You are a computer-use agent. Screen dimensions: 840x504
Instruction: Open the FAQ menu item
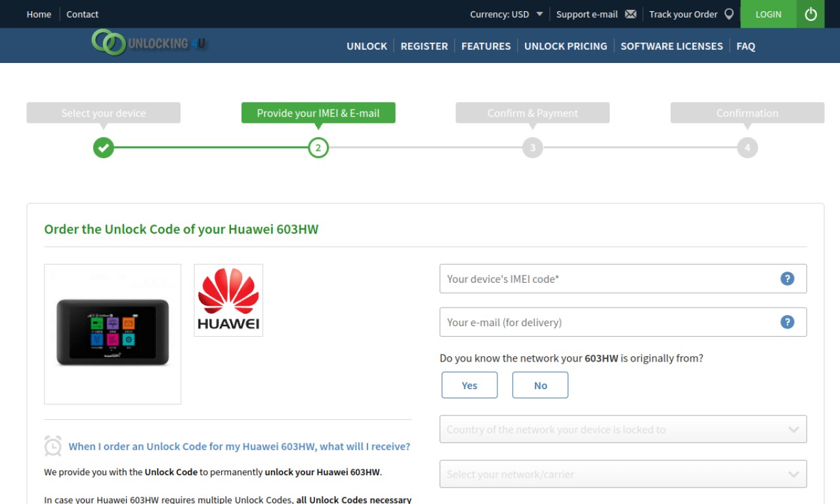click(x=745, y=46)
